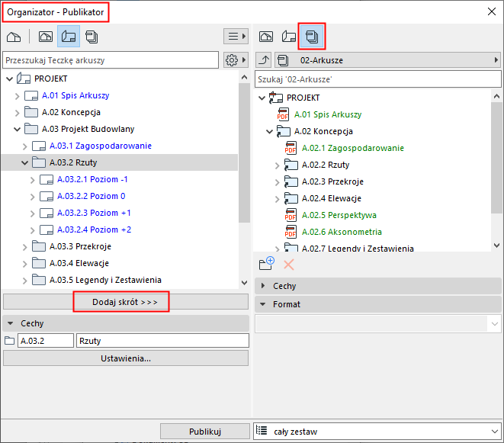The height and width of the screenshot is (443, 504).
Task: Select A.03.2.2 Poziom 0 layout
Action: point(91,196)
